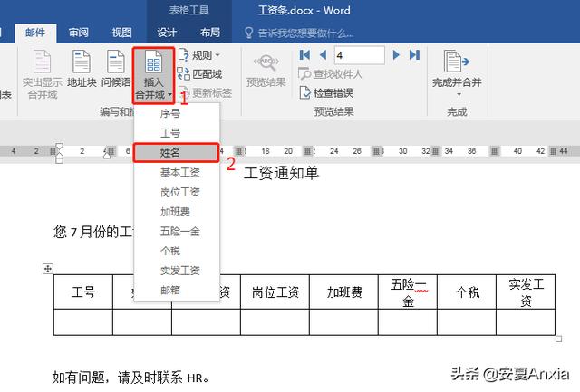Click the 实发工资 table header cell
The width and height of the screenshot is (580, 392).
point(526,292)
